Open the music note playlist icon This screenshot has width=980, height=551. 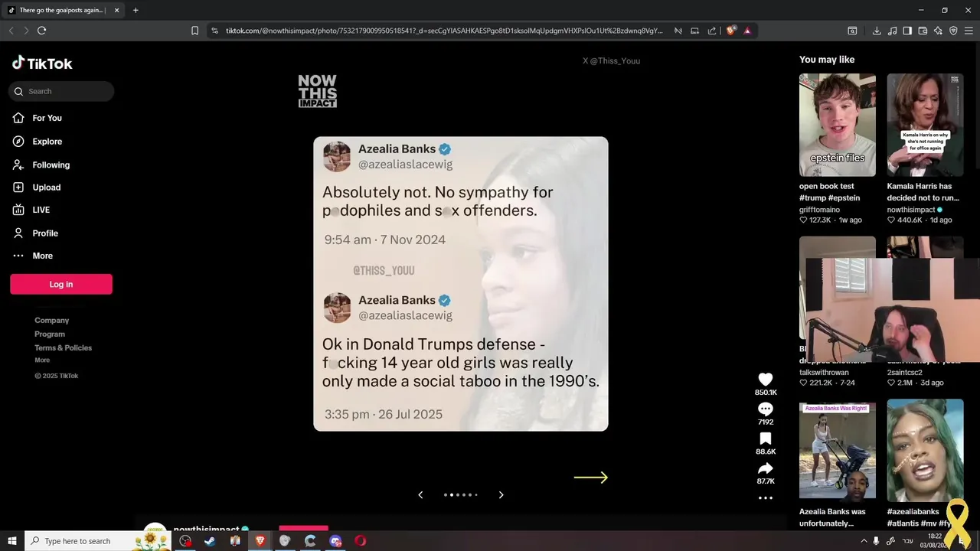(892, 31)
